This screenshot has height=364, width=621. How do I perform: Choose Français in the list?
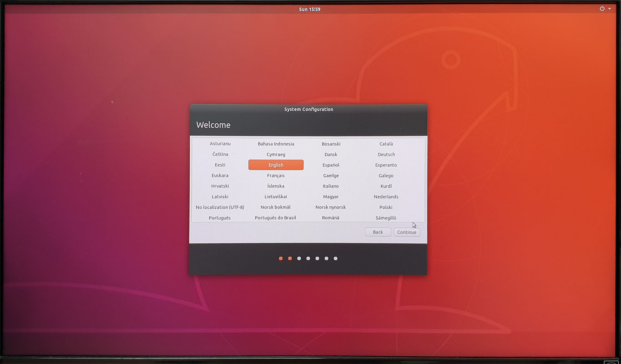click(276, 176)
